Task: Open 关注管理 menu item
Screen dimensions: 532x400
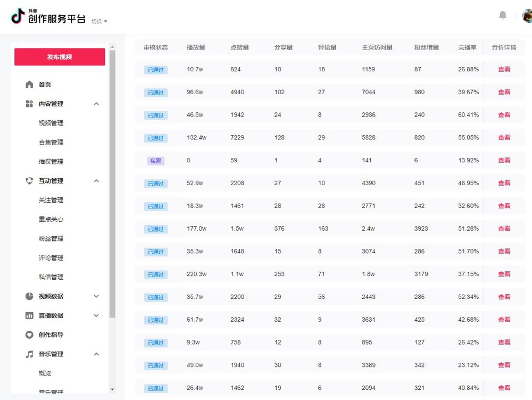Action: tap(51, 200)
